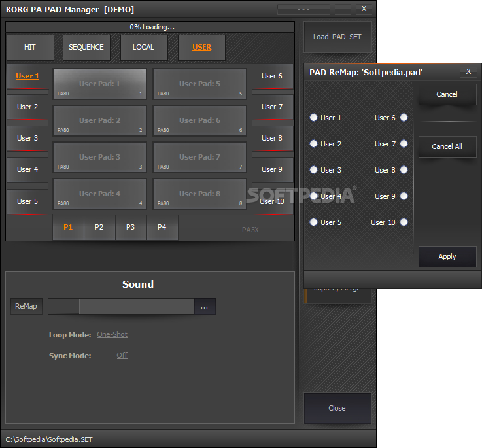Open the C:\Softpedia\Softpedia.SET file path link

(x=49, y=439)
